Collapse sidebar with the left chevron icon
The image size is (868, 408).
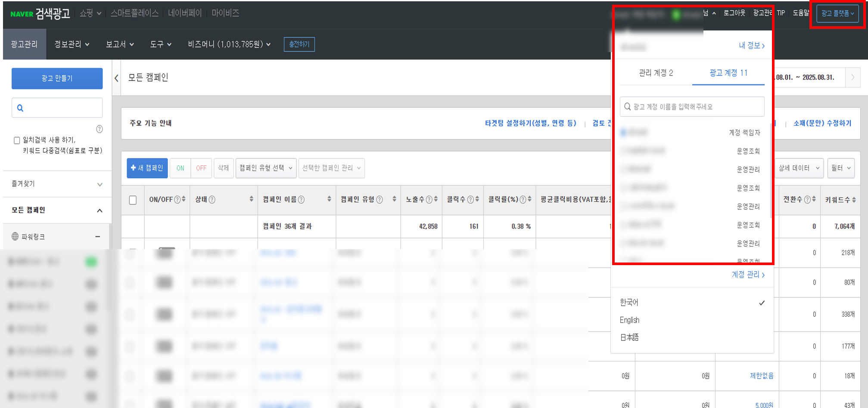coord(116,78)
